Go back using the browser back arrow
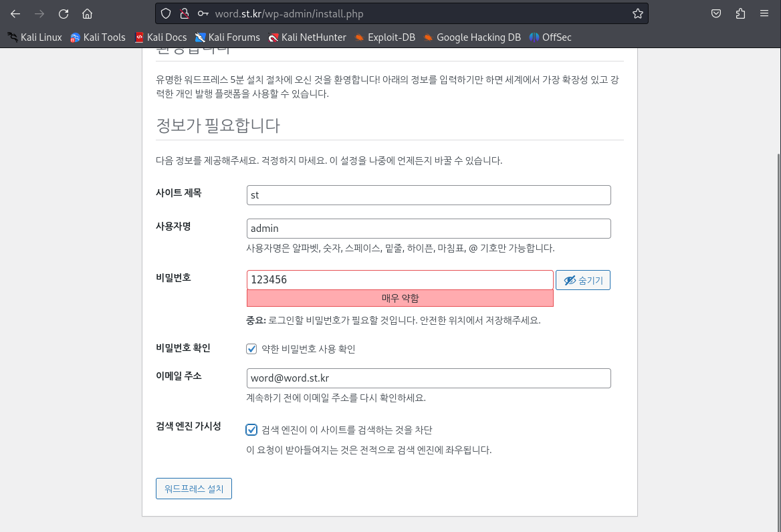 [x=15, y=14]
